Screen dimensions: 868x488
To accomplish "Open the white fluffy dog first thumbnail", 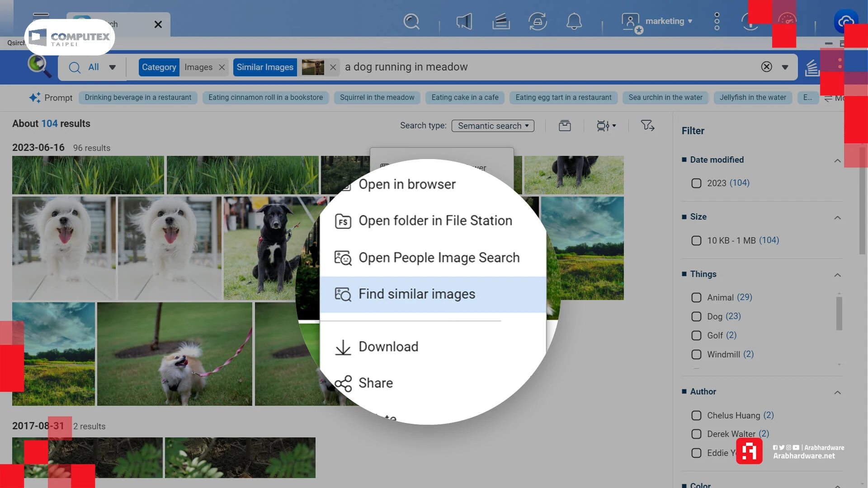I will click(64, 248).
